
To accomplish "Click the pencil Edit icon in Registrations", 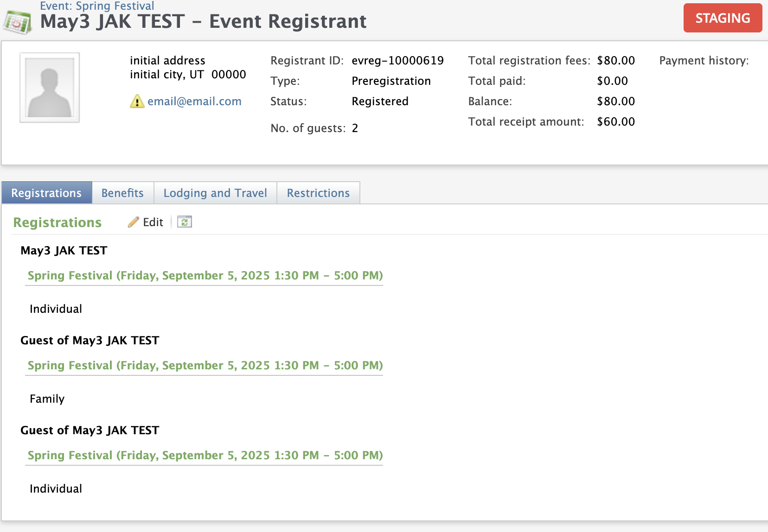I will [x=133, y=222].
